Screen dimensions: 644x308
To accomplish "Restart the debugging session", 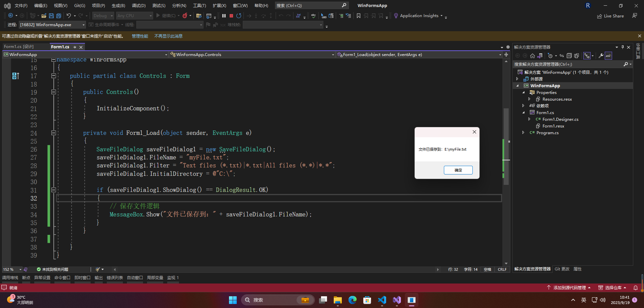I will tap(239, 16).
